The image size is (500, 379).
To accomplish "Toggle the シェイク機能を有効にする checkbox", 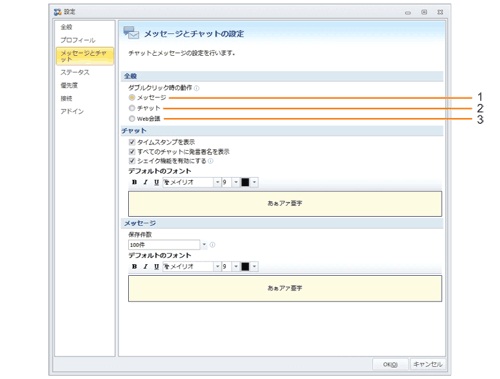I will [x=132, y=161].
